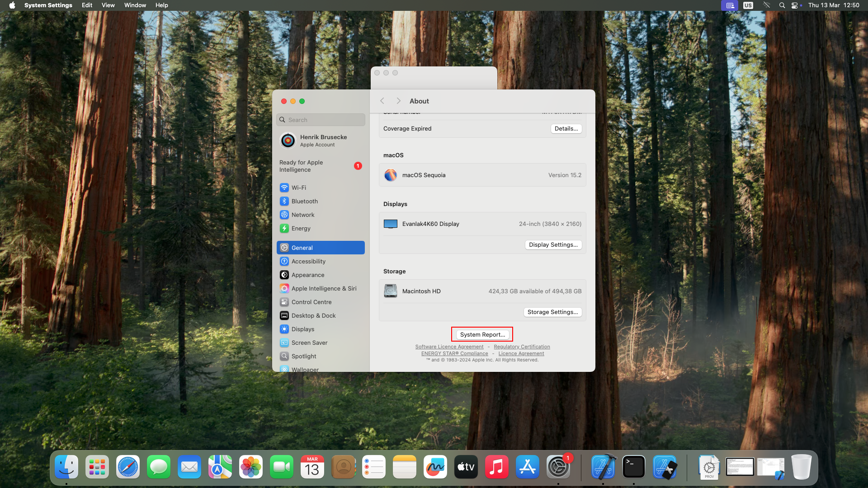Open Calendar from the Dock
868x488 pixels.
[x=312, y=467]
